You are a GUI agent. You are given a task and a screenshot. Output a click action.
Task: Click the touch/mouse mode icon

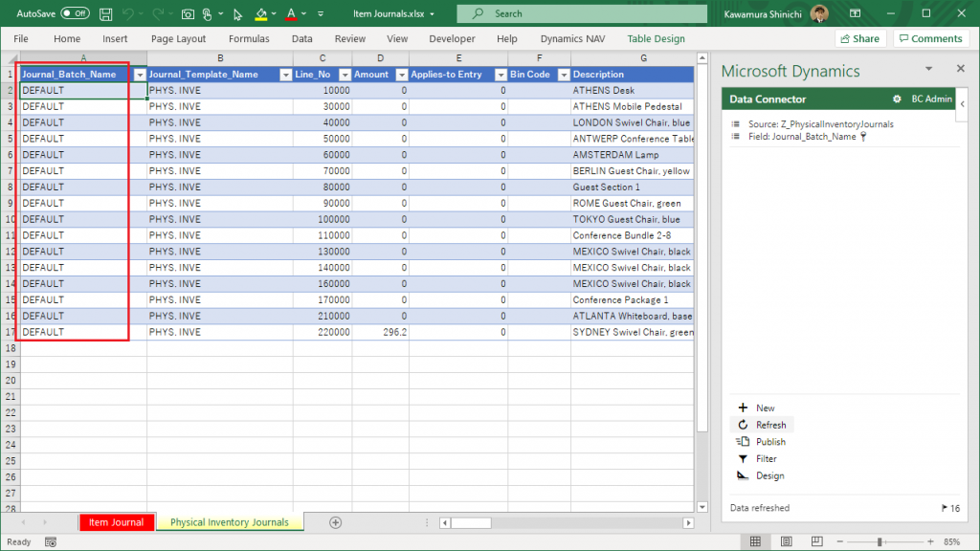(208, 13)
